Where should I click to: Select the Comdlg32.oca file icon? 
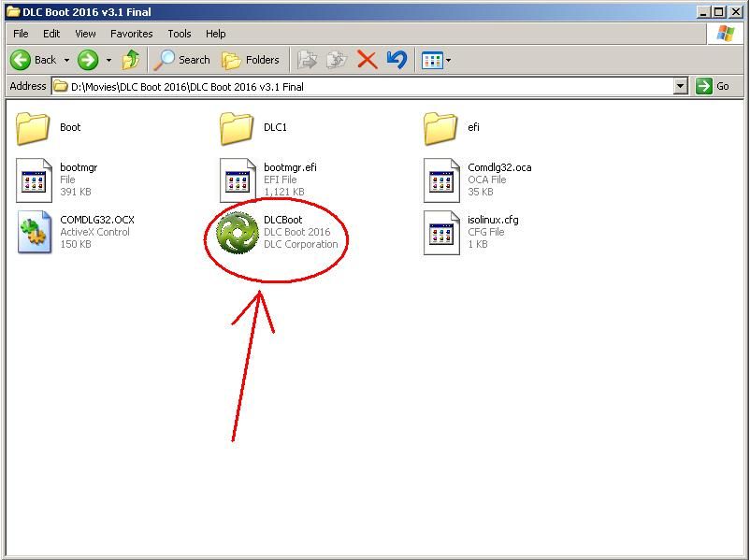[x=441, y=179]
